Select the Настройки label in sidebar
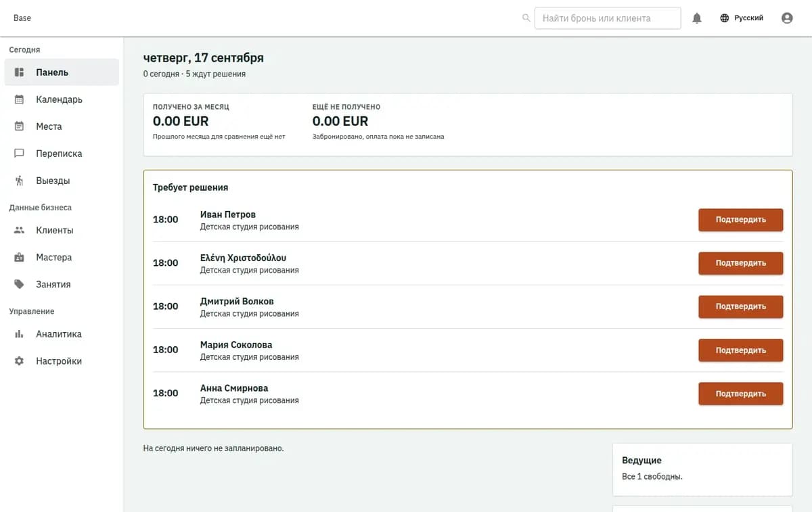812x512 pixels. point(59,361)
